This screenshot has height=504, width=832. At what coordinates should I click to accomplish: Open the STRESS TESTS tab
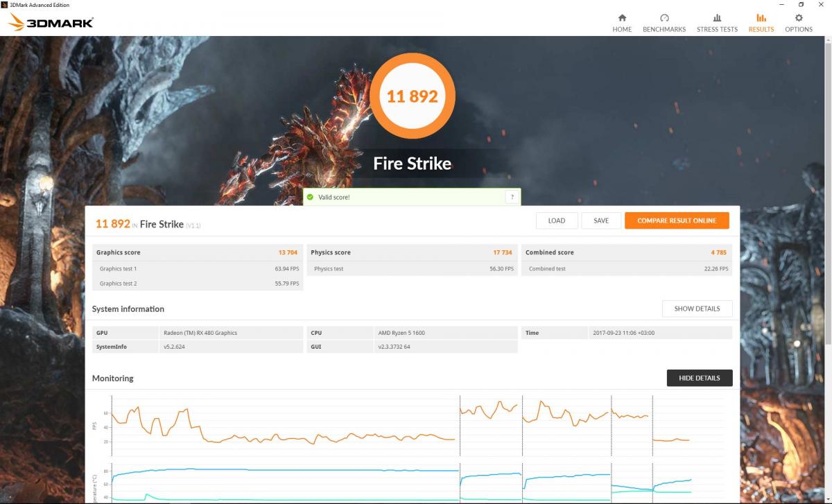coord(717,23)
